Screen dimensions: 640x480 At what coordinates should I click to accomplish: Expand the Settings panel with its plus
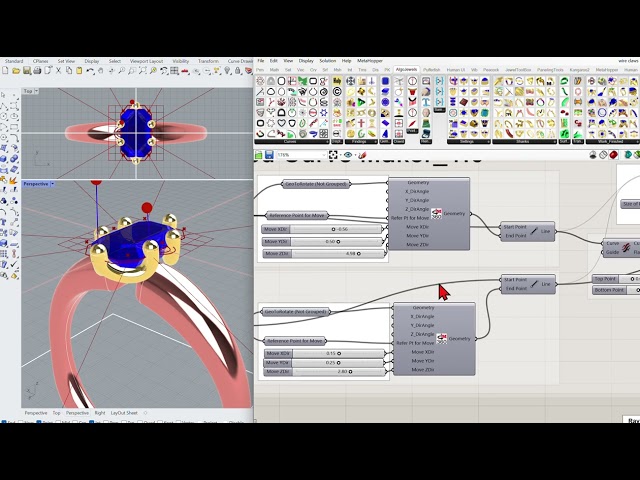point(488,142)
